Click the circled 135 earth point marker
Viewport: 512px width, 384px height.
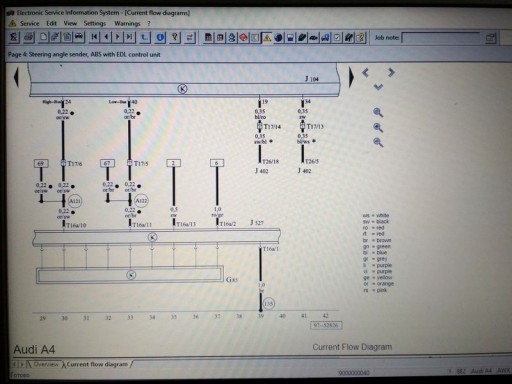click(x=269, y=304)
